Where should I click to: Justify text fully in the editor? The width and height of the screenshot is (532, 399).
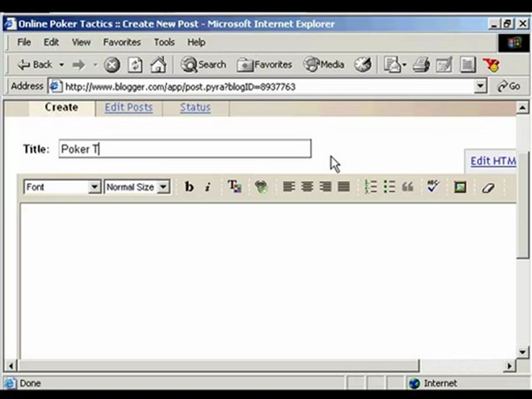tap(344, 187)
